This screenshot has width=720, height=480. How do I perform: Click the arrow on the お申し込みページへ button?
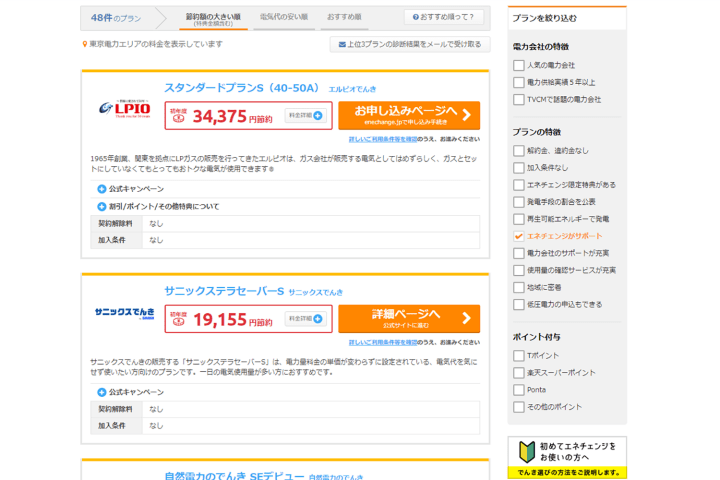coord(467,115)
